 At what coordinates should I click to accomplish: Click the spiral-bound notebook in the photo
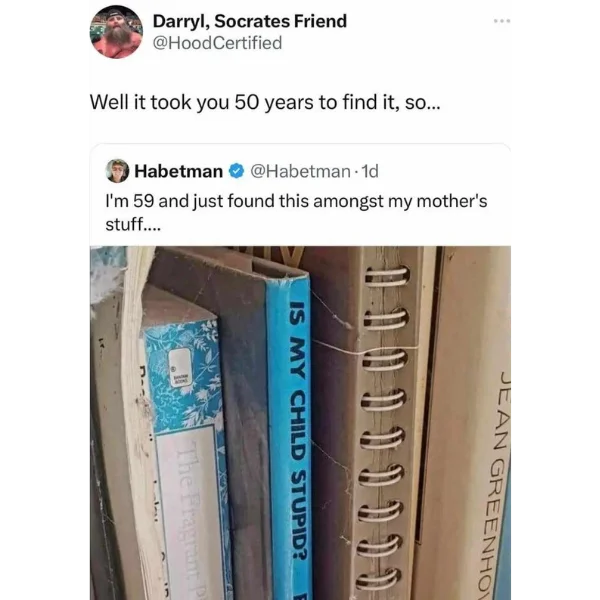pyautogui.click(x=383, y=423)
